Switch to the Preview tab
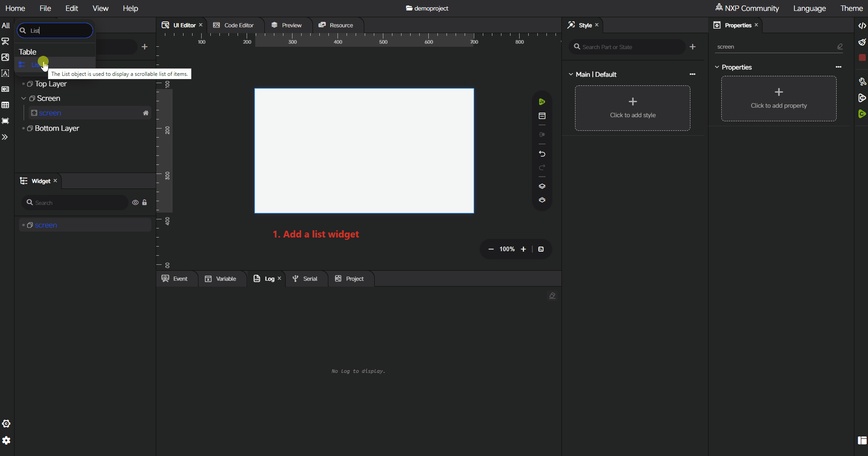Viewport: 868px width, 456px height. click(x=287, y=25)
